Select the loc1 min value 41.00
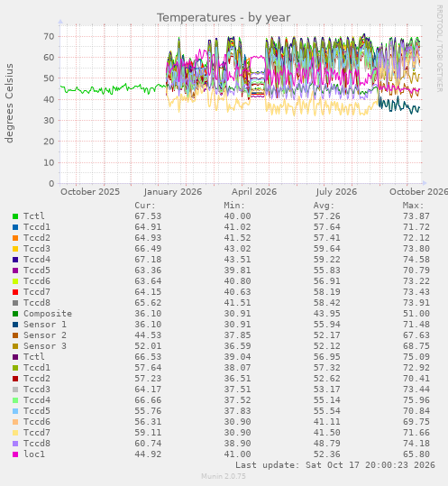 tap(237, 454)
